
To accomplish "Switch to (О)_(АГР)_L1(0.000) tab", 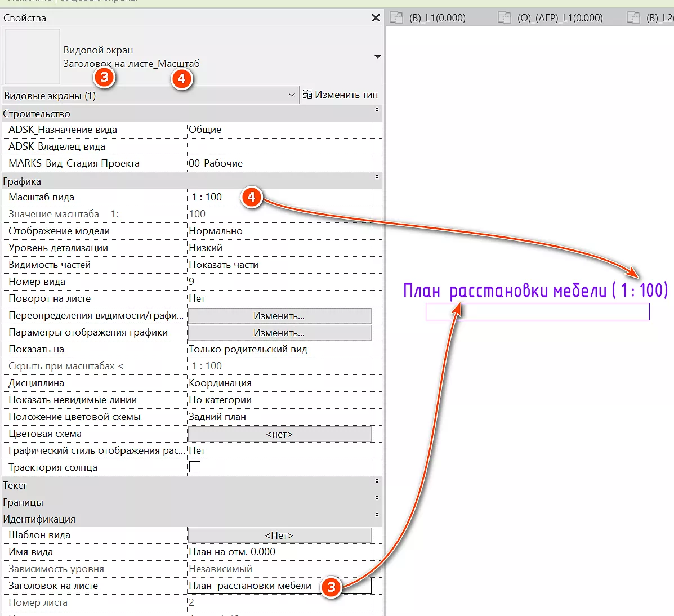I will (x=552, y=18).
